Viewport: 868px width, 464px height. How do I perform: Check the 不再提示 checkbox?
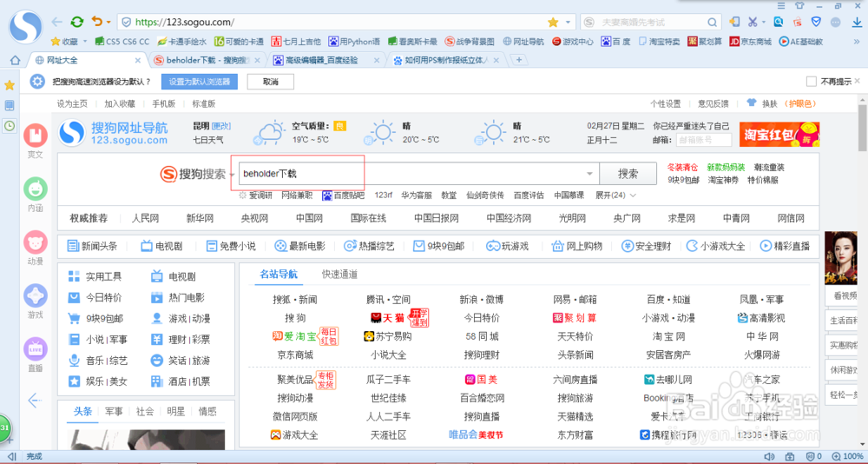pyautogui.click(x=812, y=82)
